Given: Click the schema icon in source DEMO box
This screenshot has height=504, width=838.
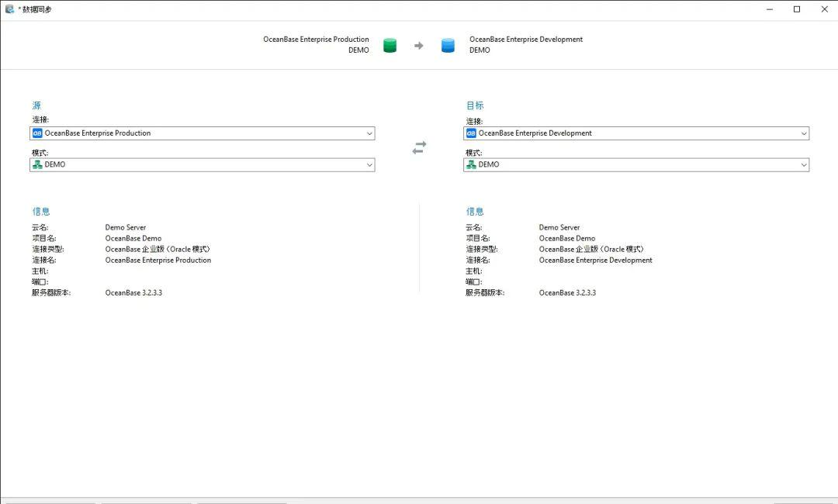Looking at the screenshot, I should (37, 165).
